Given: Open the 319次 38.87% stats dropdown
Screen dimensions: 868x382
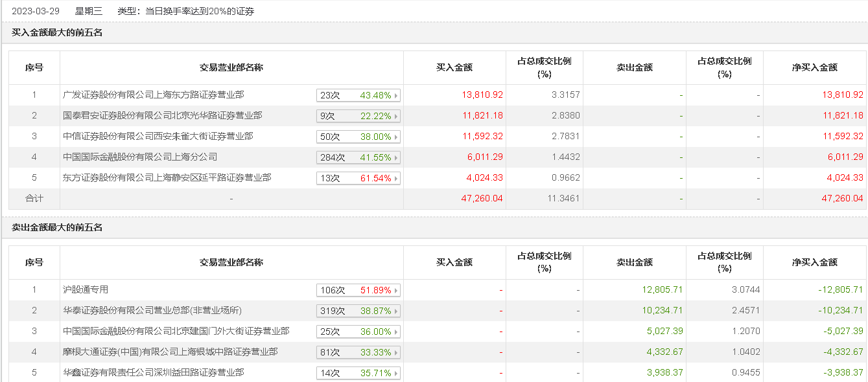Looking at the screenshot, I should click(x=358, y=311).
